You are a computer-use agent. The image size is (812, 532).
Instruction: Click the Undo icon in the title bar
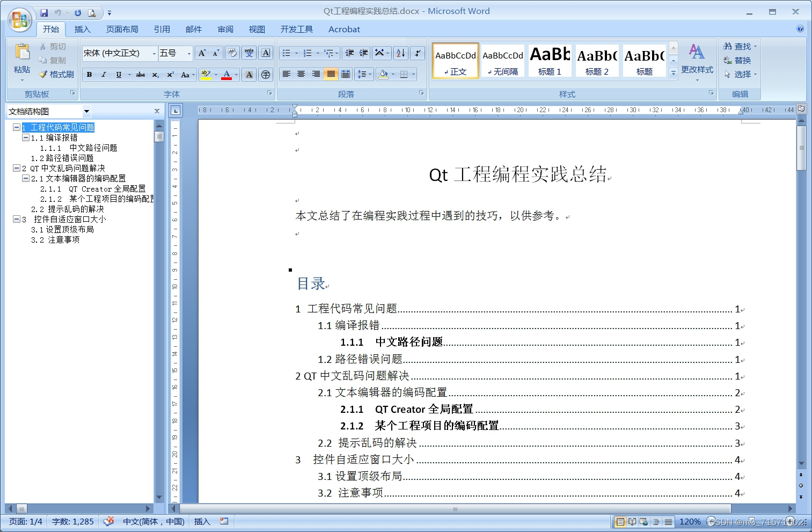pos(57,12)
